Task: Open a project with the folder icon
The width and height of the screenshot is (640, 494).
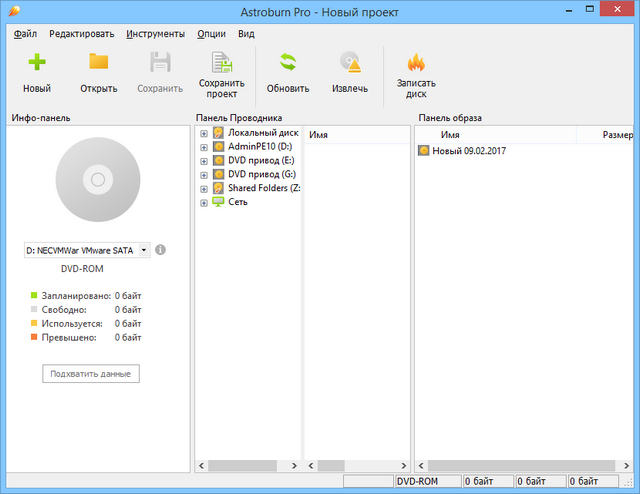Action: pyautogui.click(x=98, y=62)
